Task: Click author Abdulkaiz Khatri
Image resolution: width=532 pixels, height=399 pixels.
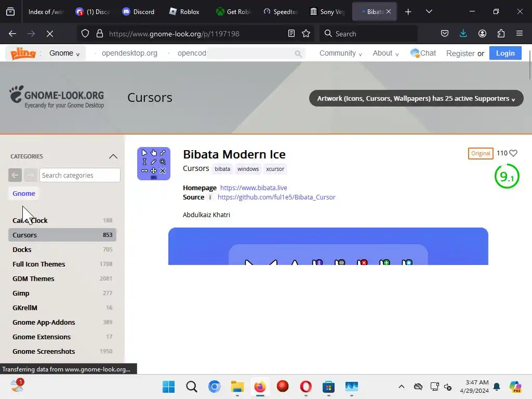Action: 206,215
